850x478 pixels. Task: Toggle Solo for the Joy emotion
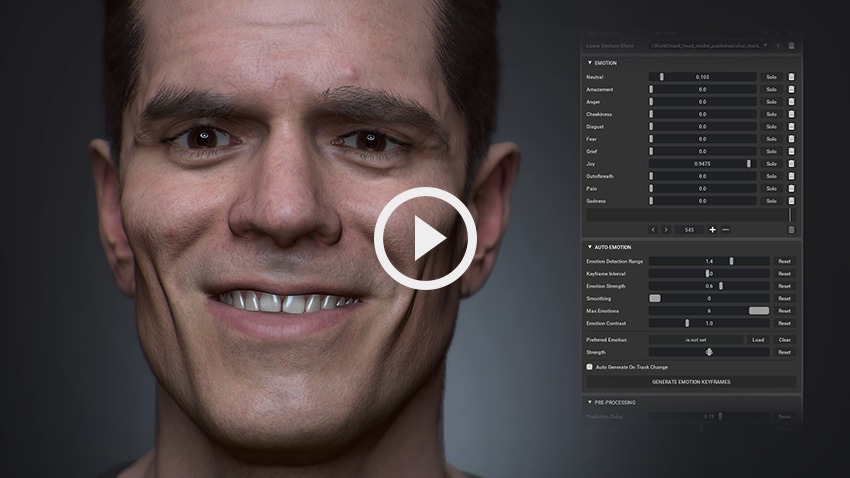point(771,164)
